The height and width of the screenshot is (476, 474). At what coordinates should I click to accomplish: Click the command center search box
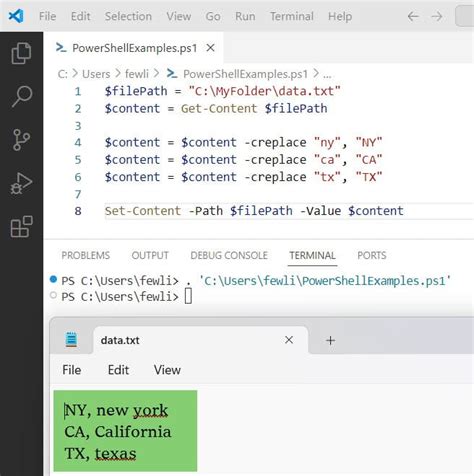coord(465,16)
